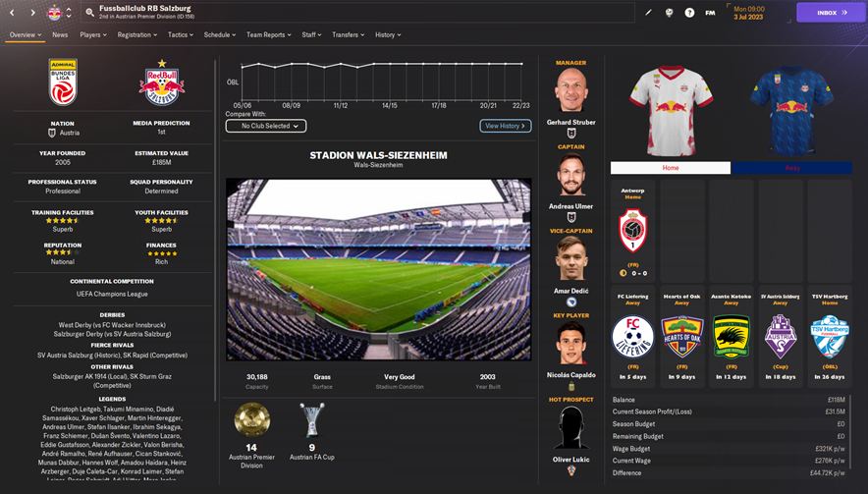Click the question mark help icon
The height and width of the screenshot is (494, 868).
[689, 12]
